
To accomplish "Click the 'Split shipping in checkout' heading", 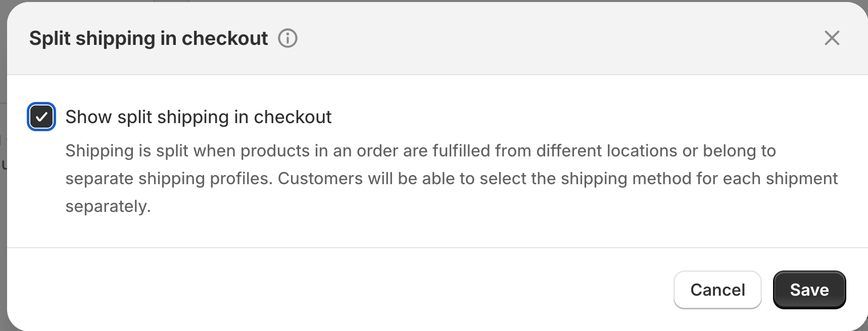I will (x=149, y=38).
